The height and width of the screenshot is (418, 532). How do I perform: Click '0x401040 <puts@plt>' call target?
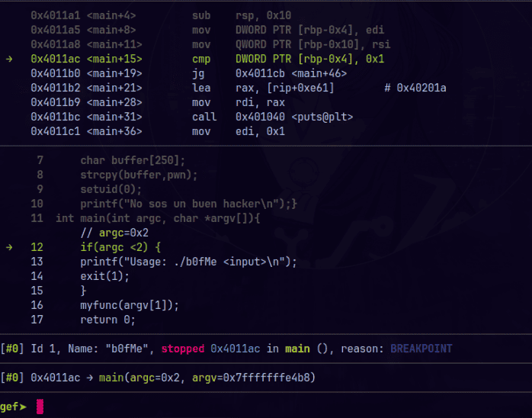294,117
